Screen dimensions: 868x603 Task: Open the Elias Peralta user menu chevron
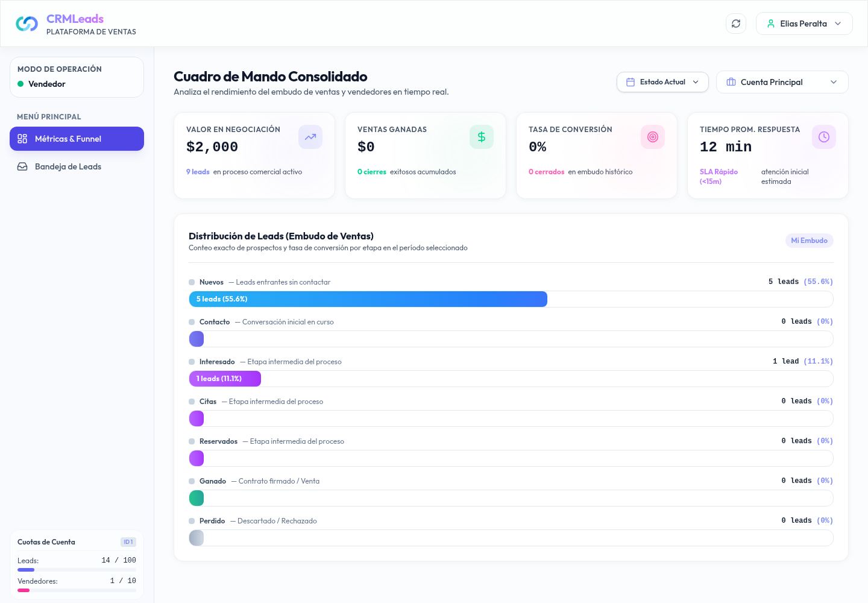[x=838, y=24]
